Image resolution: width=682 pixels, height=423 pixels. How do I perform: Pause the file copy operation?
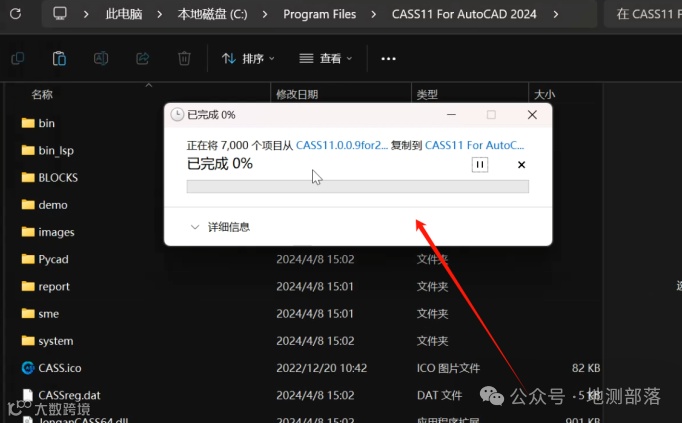click(480, 164)
